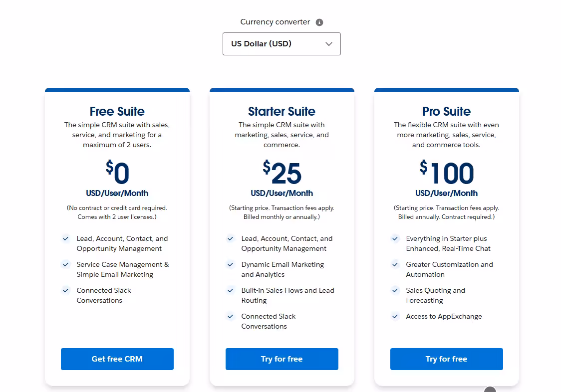
Task: Click the chevron in the currency selector
Action: (329, 44)
